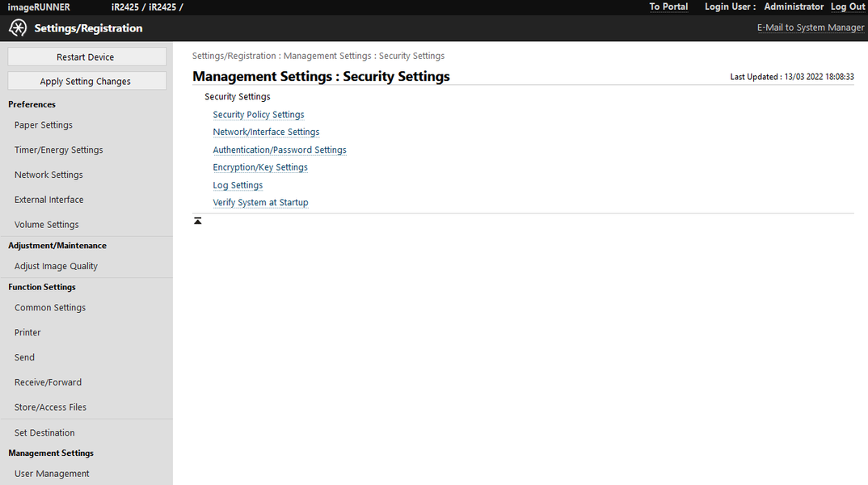Select Timer/Energy Settings menu item
The width and height of the screenshot is (868, 485).
click(59, 150)
